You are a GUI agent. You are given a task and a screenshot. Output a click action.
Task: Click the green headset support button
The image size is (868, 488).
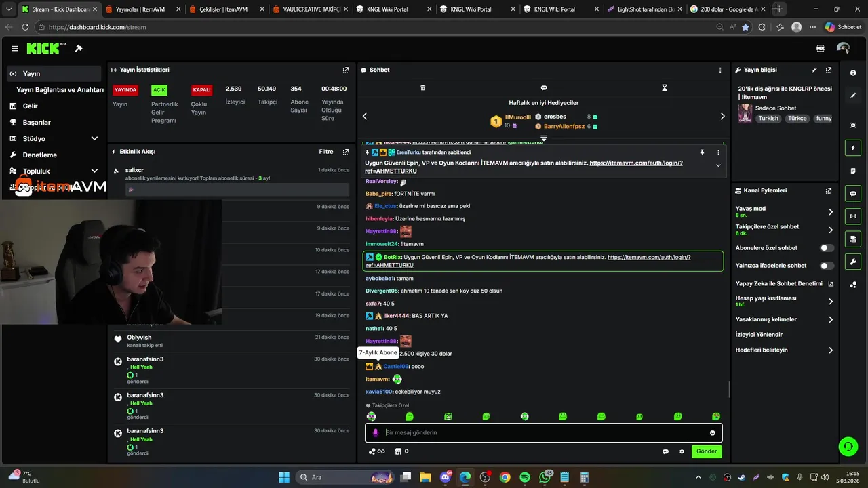point(848,446)
